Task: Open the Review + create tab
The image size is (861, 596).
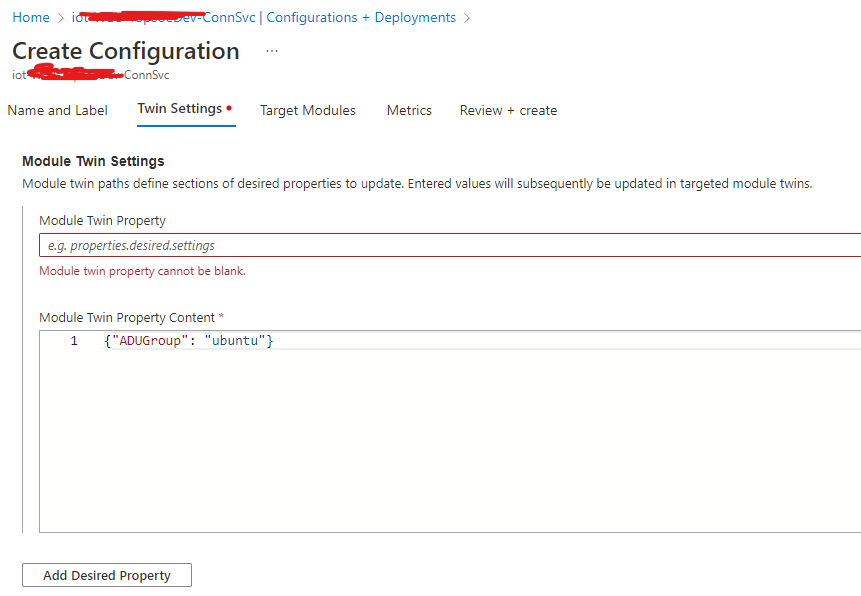Action: 508,110
